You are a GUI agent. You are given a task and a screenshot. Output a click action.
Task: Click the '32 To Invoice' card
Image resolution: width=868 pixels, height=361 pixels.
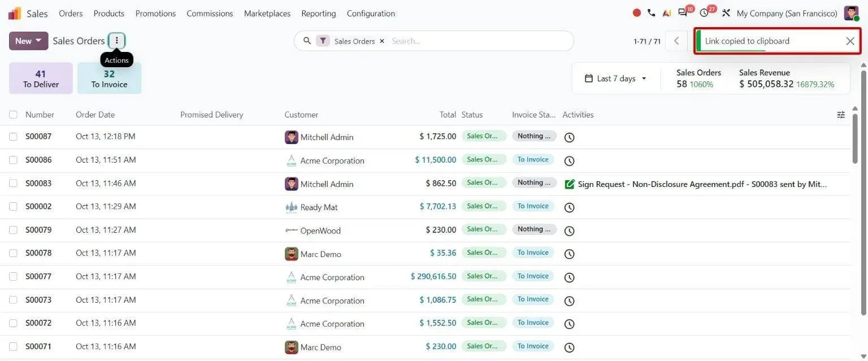pos(109,78)
